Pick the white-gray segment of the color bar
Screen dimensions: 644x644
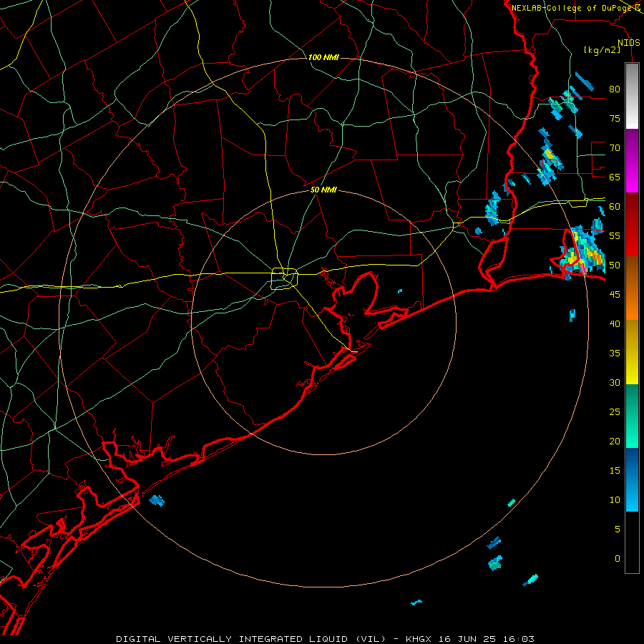pyautogui.click(x=632, y=96)
